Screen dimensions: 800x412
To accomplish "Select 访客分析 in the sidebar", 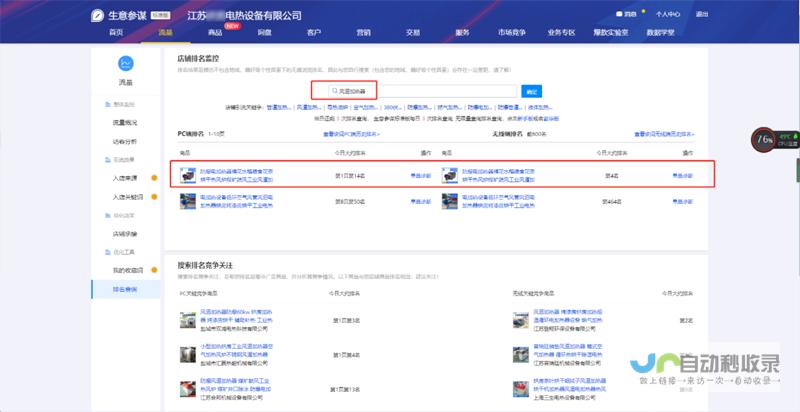I will 125,142.
